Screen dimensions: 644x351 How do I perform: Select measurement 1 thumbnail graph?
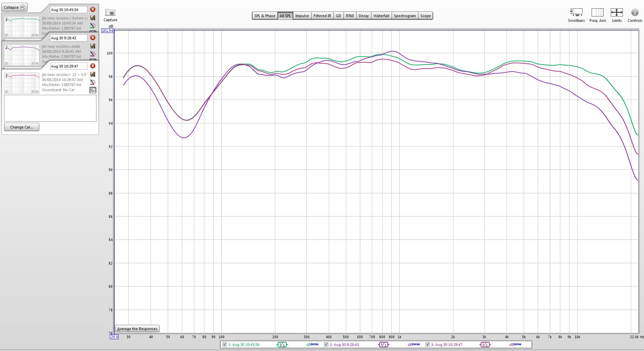coord(22,27)
